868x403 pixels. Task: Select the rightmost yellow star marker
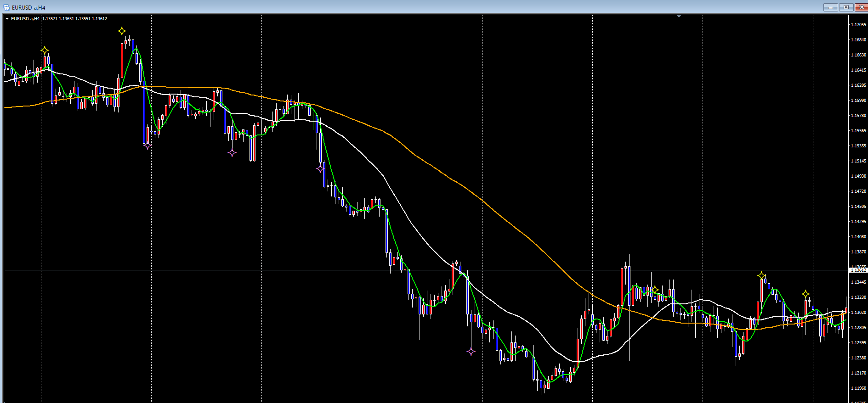pyautogui.click(x=806, y=294)
